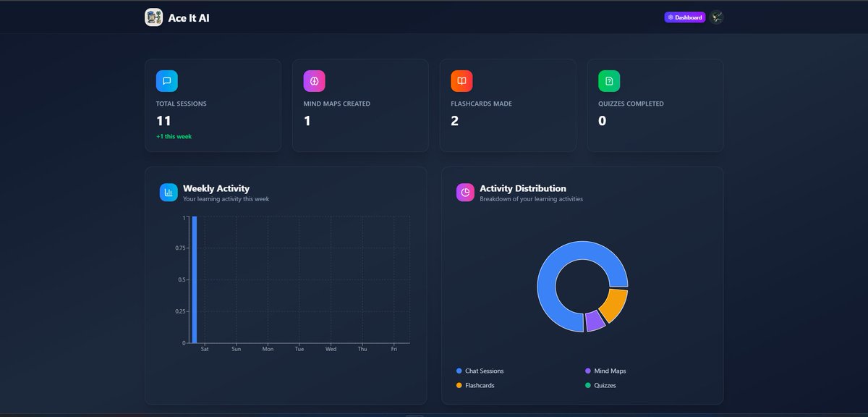Screen dimensions: 868x417
Task: Click 'Breakdown of your learning activities' subtitle
Action: click(532, 199)
